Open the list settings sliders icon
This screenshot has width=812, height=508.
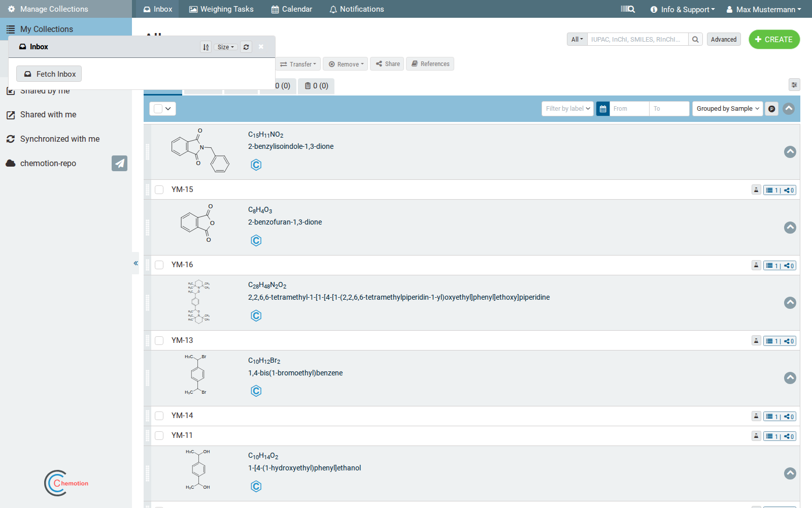click(794, 85)
